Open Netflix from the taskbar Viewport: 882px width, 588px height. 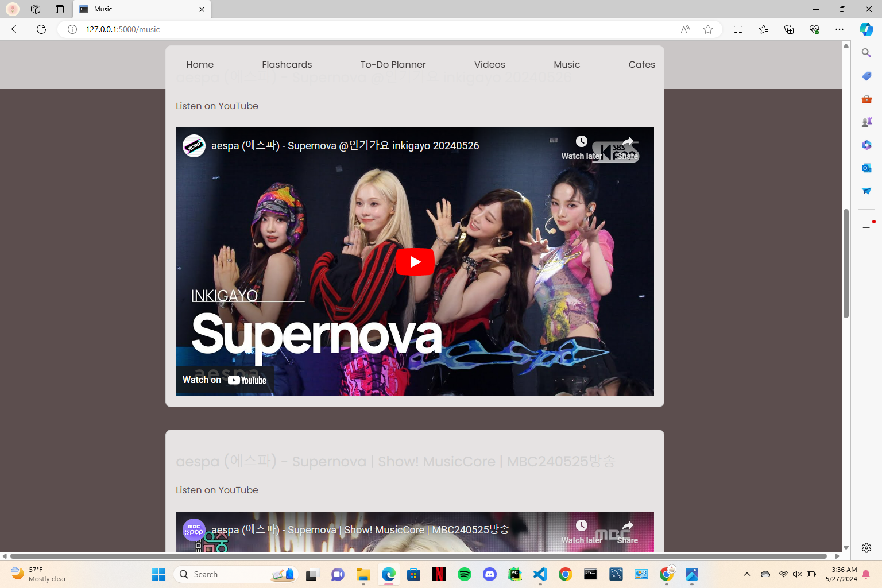439,574
